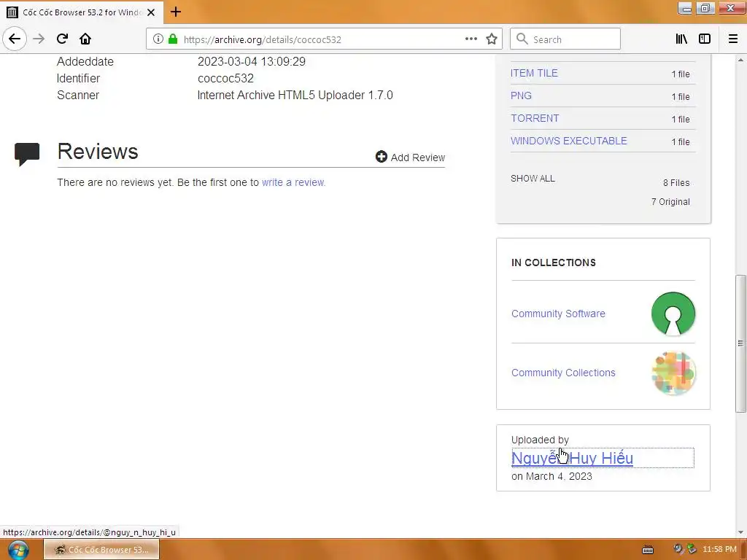
Task: Click the scrollbar up arrow
Action: tap(741, 61)
